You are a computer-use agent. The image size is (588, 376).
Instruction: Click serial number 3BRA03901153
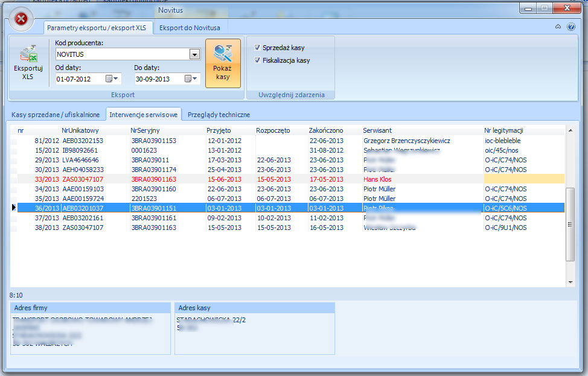coord(154,141)
